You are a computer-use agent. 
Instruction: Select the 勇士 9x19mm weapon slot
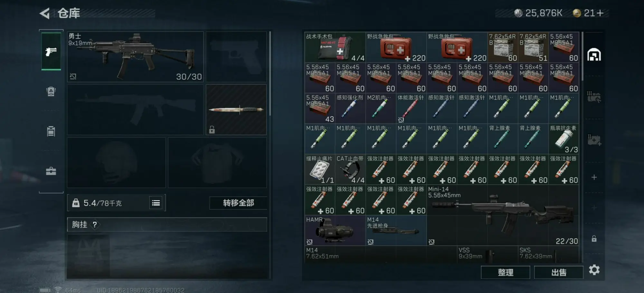click(135, 56)
